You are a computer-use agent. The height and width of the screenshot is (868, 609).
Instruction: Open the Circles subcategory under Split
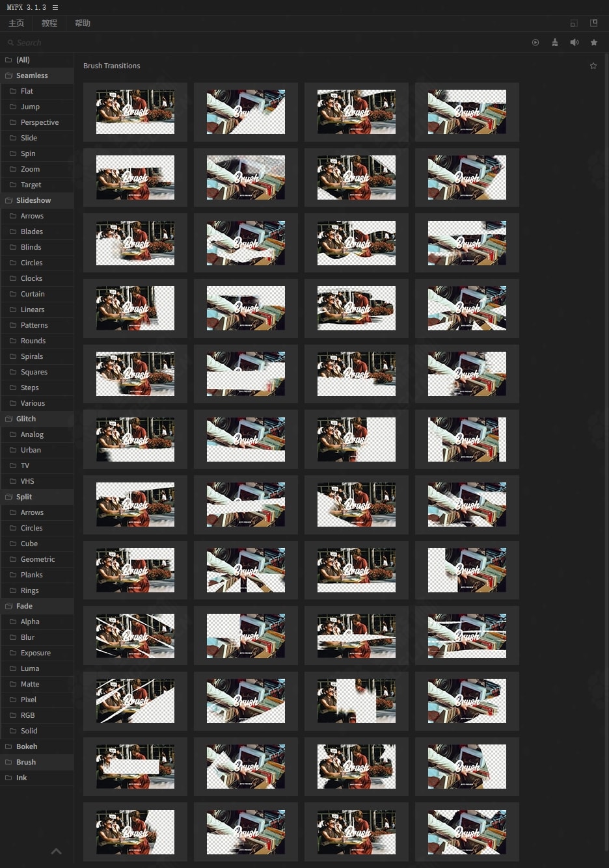[36, 528]
